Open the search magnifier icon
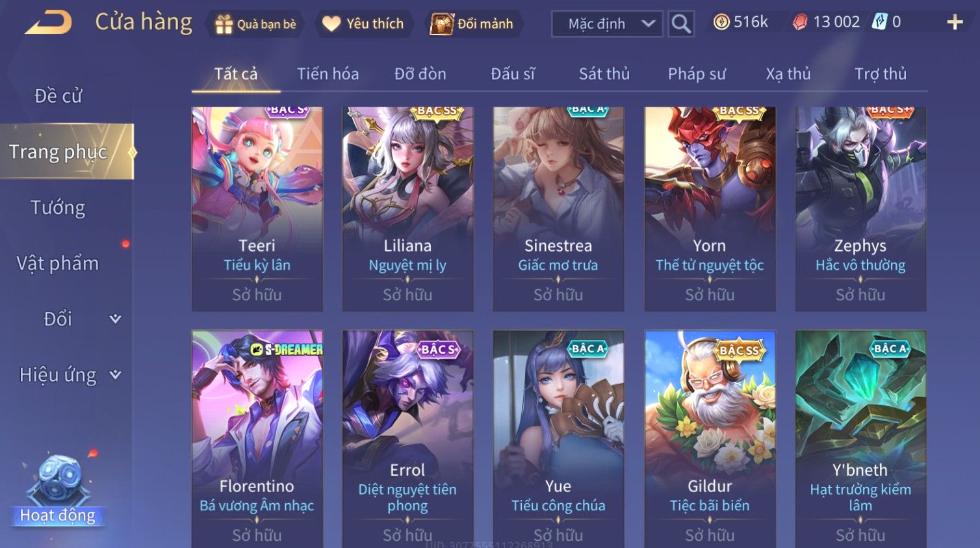 pos(681,24)
